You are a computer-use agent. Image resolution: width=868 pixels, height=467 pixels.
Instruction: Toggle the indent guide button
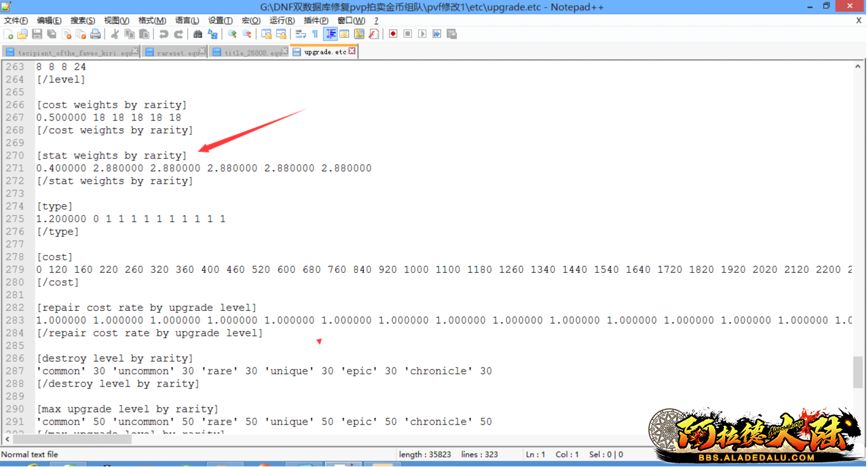[330, 34]
